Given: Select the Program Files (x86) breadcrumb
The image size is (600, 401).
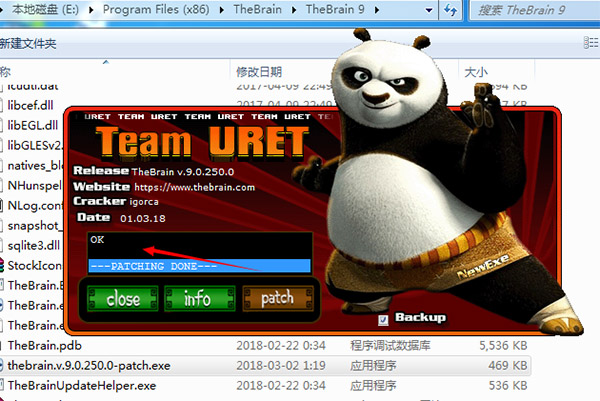Looking at the screenshot, I should (x=156, y=9).
